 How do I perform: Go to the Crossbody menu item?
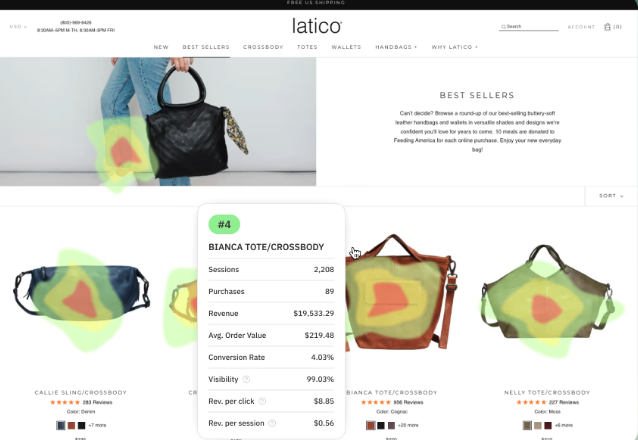pos(263,47)
